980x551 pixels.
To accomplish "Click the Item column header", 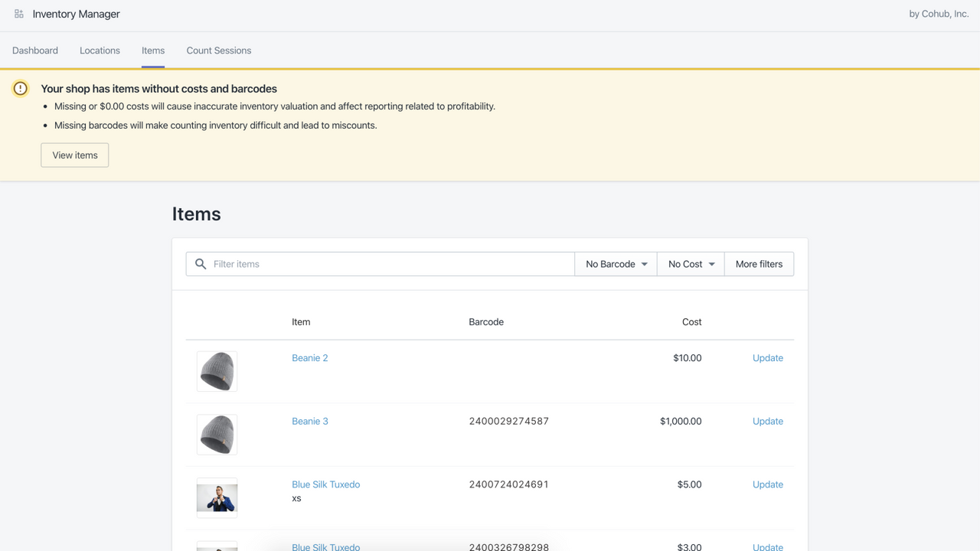I will click(x=301, y=322).
